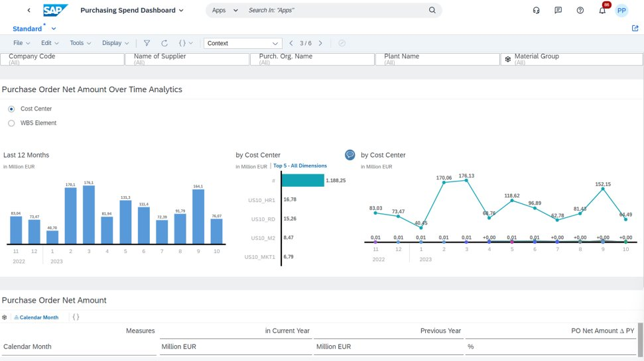644x361 pixels.
Task: Open the File menu
Action: 23,43
